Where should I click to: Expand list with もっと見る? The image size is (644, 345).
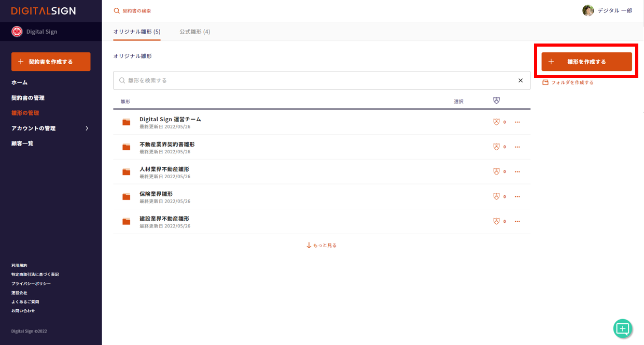tap(321, 246)
